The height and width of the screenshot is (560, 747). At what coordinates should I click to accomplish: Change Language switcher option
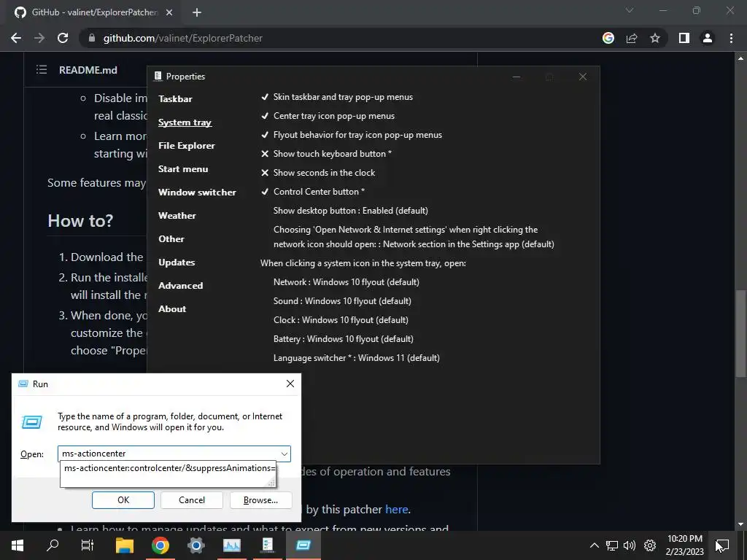tap(356, 358)
